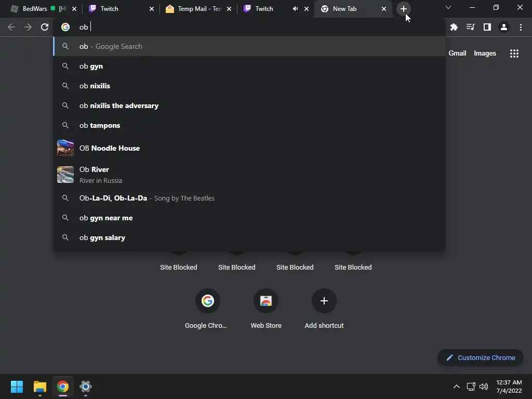The width and height of the screenshot is (532, 399).
Task: Open the volume icon in system tray
Action: [484, 387]
